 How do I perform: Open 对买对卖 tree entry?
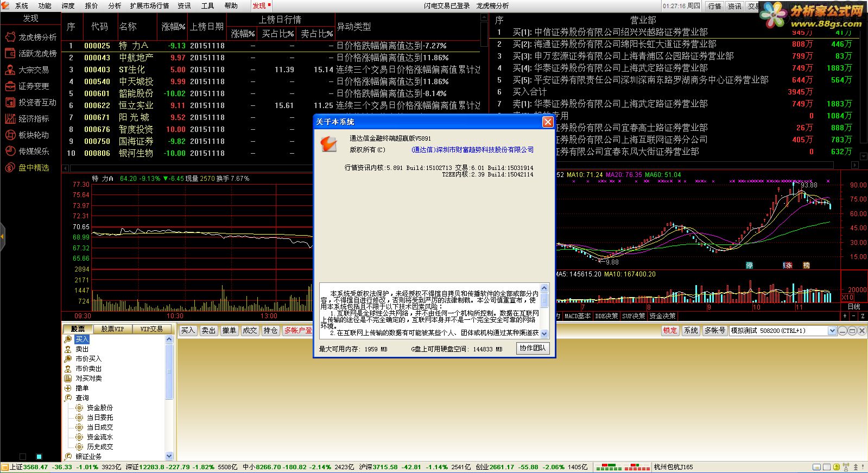click(88, 379)
